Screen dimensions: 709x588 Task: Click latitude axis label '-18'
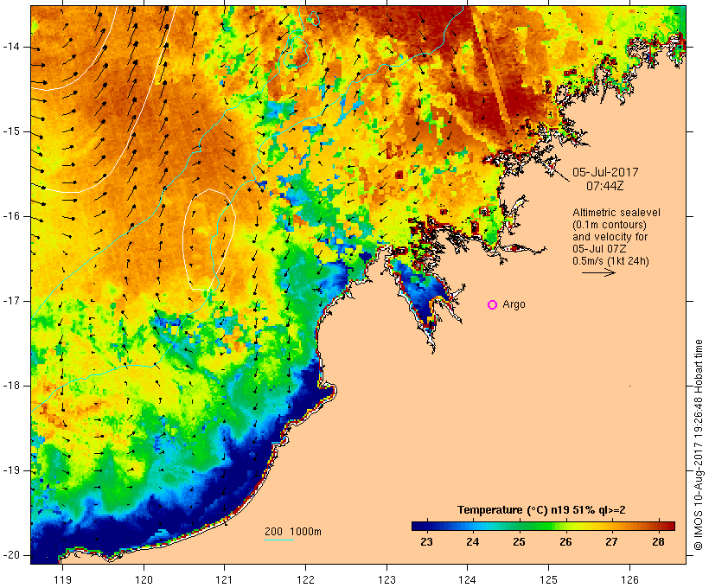tap(11, 386)
